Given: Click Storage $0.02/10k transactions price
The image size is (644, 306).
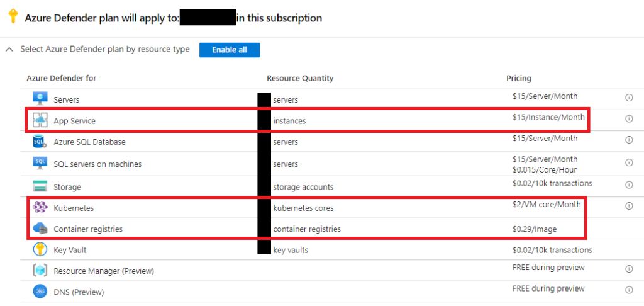Looking at the screenshot, I should click(x=552, y=183).
